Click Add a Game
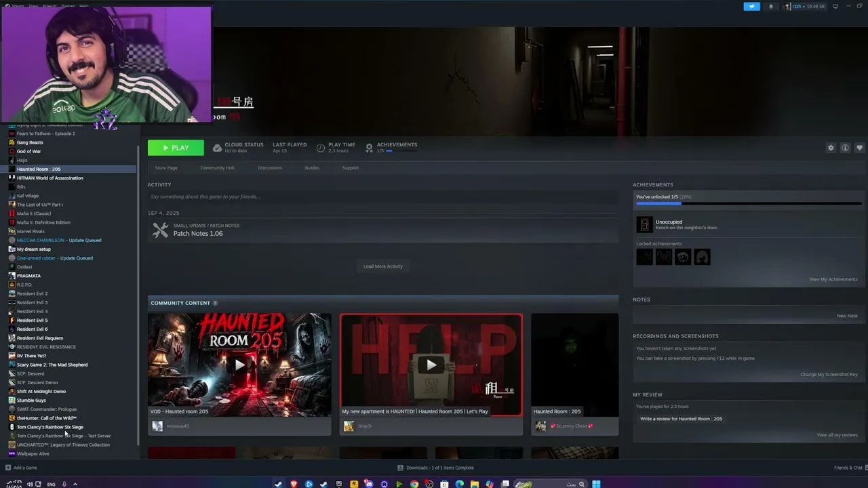Image resolution: width=868 pixels, height=488 pixels. click(21, 468)
